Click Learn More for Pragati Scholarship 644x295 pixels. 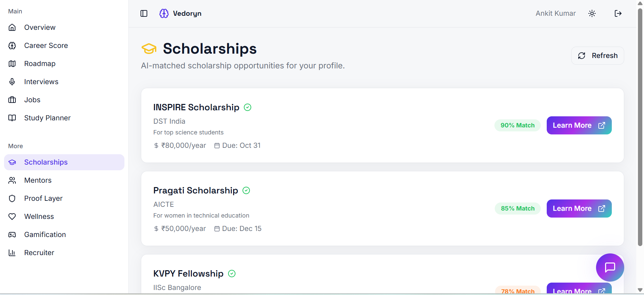coord(579,209)
